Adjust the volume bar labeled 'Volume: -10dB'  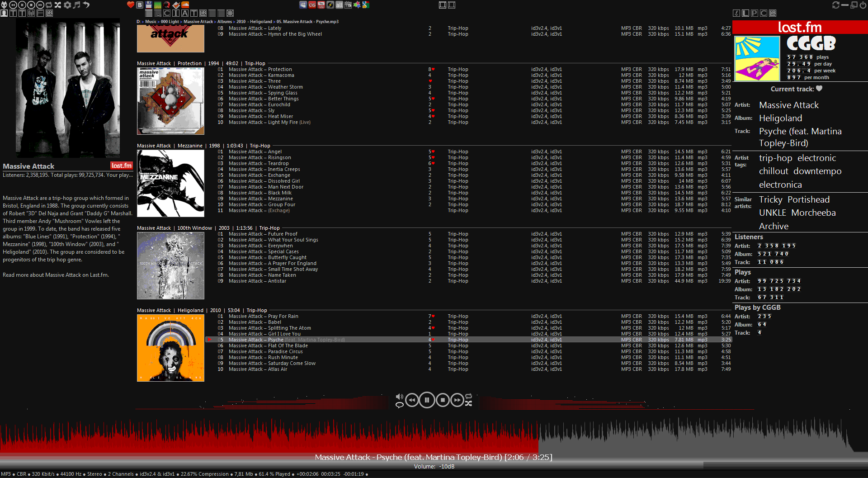click(434, 466)
